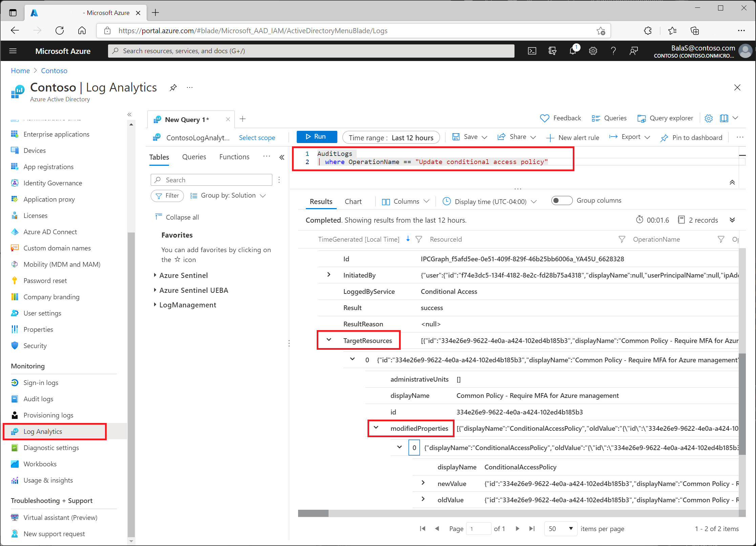Open the items per page dropdown

pyautogui.click(x=560, y=529)
